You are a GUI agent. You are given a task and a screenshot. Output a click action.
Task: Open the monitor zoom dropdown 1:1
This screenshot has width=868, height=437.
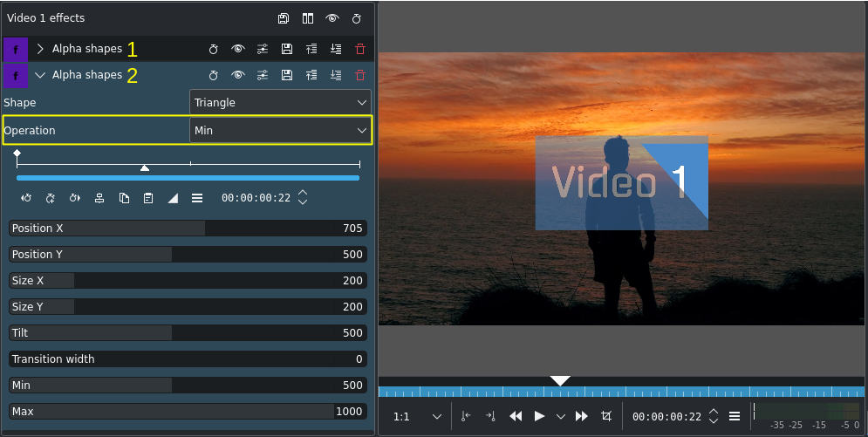[x=416, y=417]
